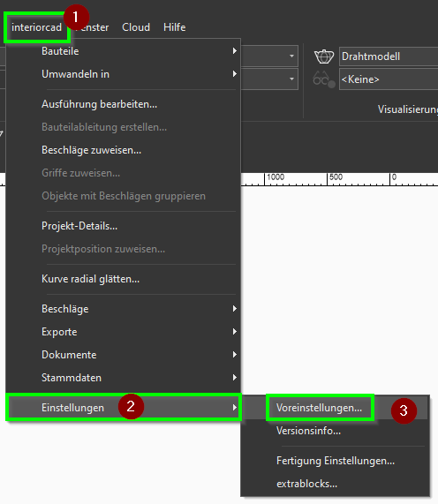Expand the Bauteile submenu
This screenshot has height=504, width=438.
point(123,51)
